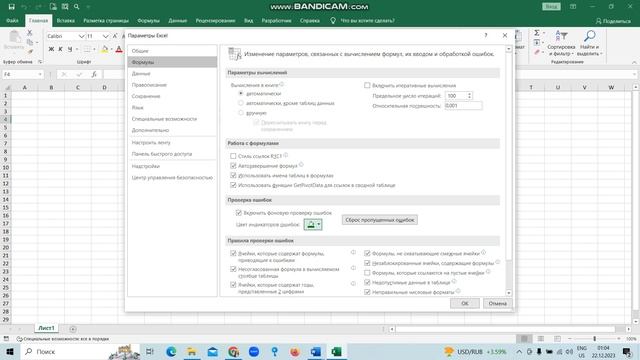
Task: Collapse the ribbon with the chevron
Action: click(634, 62)
